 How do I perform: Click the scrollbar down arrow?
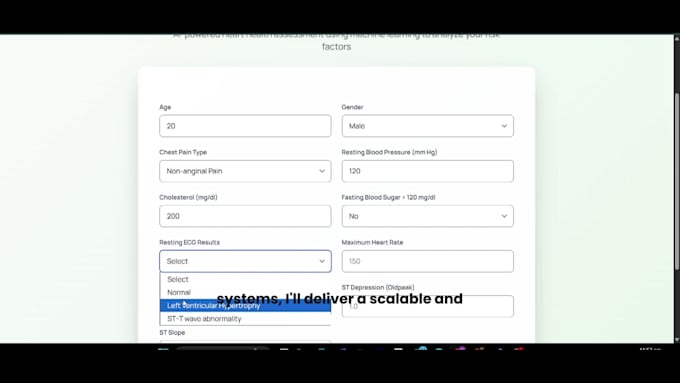coord(677,340)
